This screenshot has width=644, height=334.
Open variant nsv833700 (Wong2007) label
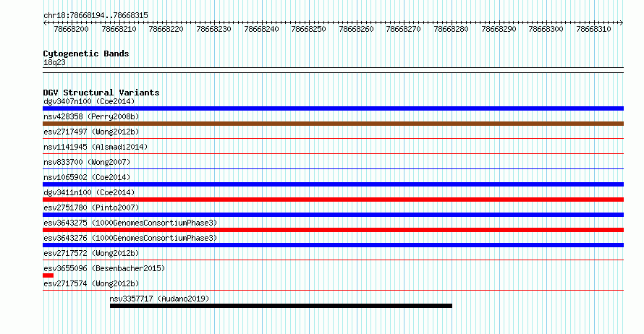pyautogui.click(x=87, y=162)
